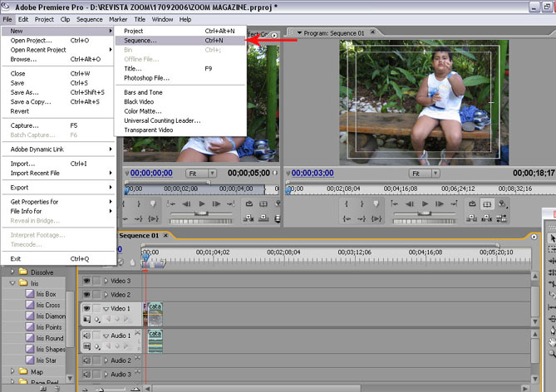Viewport: 556px width, 392px height.
Task: Choose Sequence... from the New submenu
Action: [140, 40]
